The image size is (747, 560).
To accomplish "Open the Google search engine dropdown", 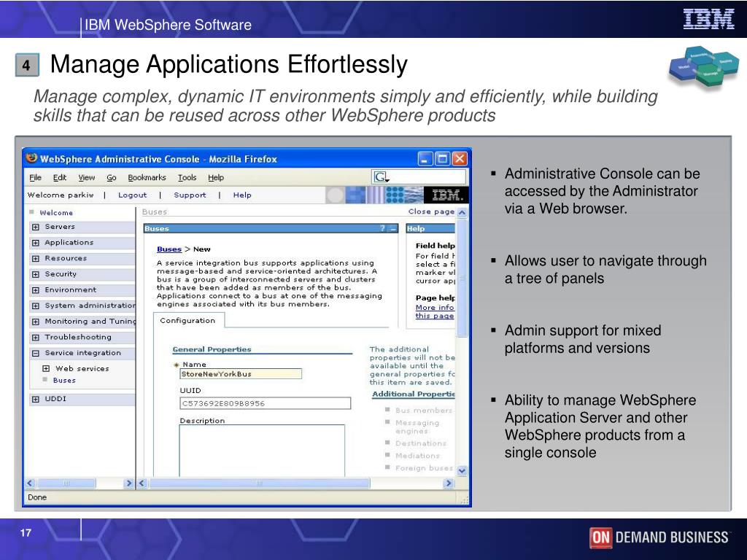I will tap(382, 177).
